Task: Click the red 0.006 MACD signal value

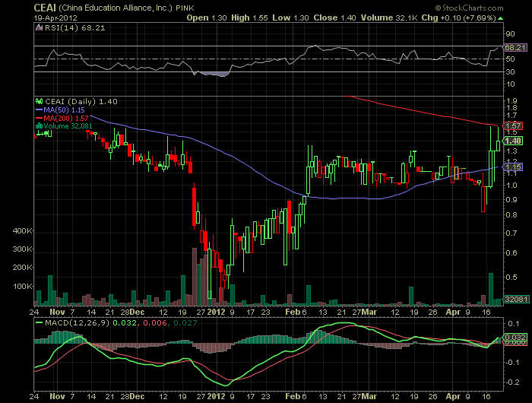Action: (x=155, y=323)
